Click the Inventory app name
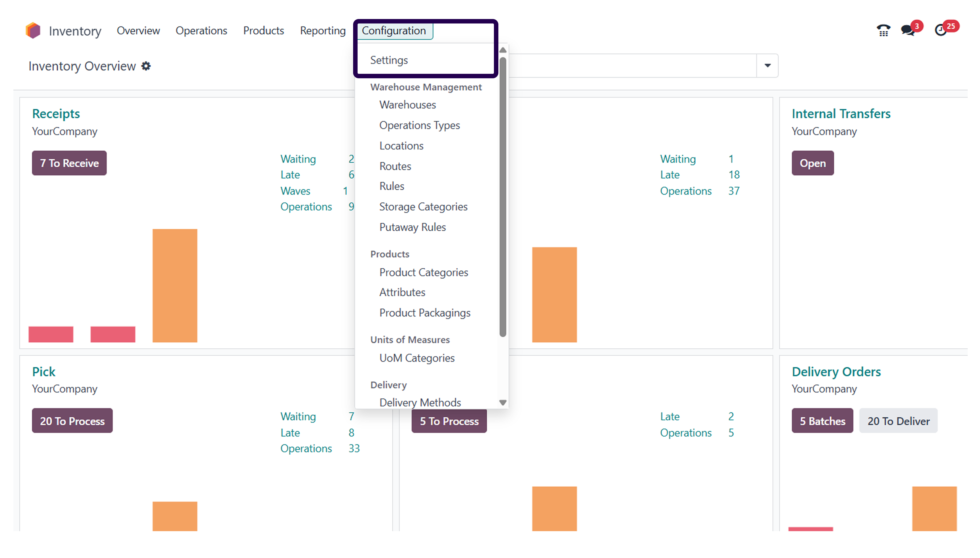980x558 pixels. (75, 31)
